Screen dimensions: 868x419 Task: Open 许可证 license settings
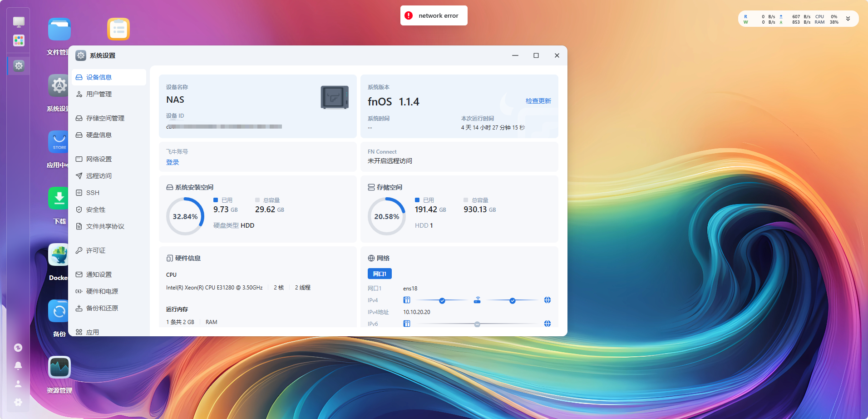tap(109, 250)
